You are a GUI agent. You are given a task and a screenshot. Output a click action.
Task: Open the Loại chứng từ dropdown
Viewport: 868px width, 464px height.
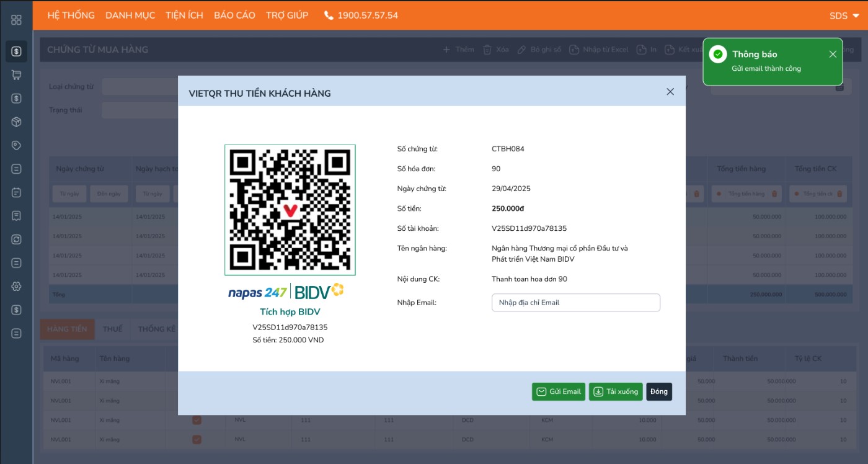[139, 87]
